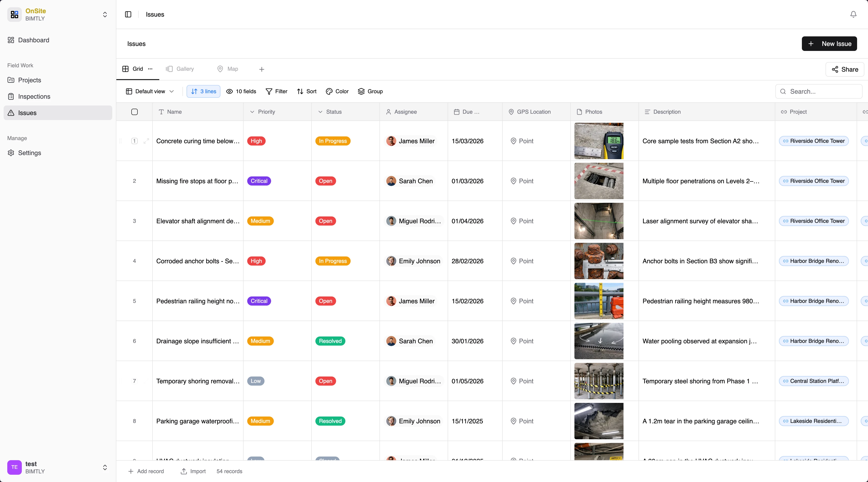Open the Sort options

306,91
